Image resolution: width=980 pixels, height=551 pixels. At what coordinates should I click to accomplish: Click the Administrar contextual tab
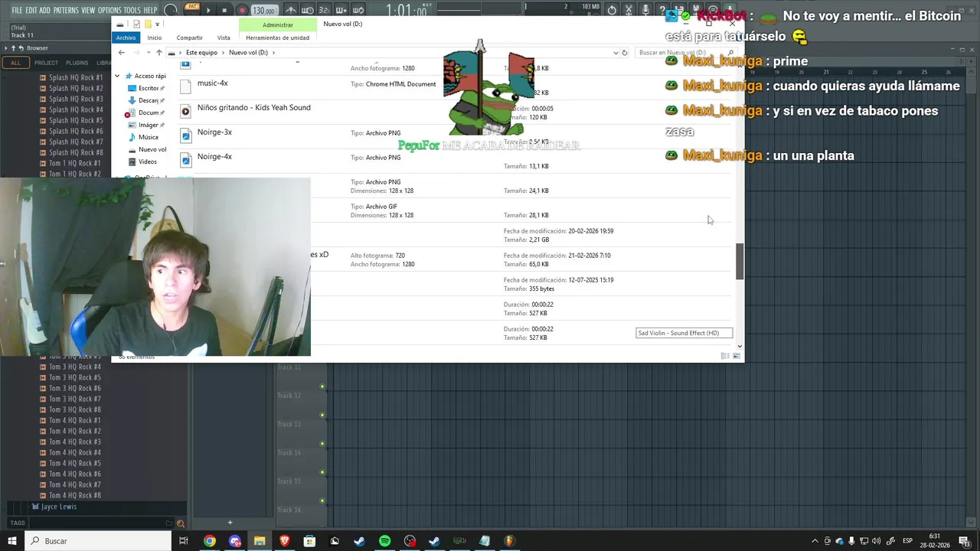tap(277, 24)
